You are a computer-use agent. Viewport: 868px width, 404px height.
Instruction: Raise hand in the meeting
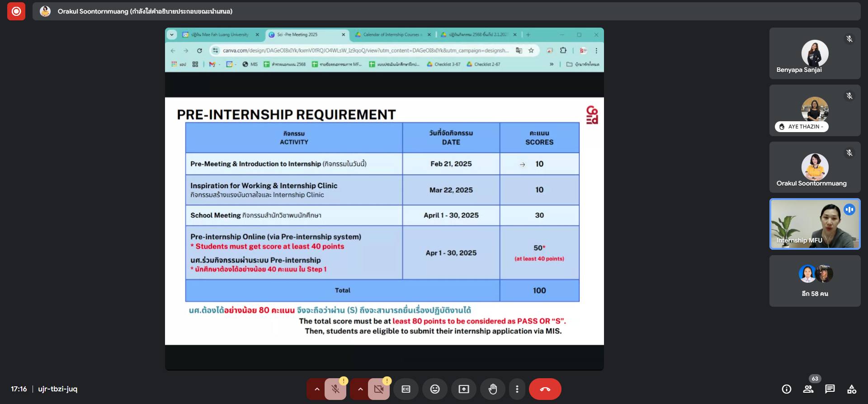tap(493, 389)
